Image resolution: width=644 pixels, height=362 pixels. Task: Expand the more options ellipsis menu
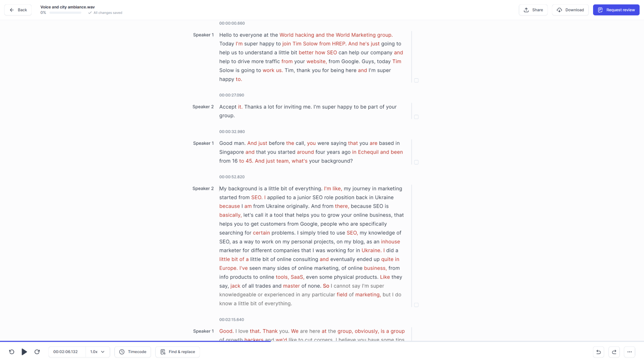tap(630, 351)
